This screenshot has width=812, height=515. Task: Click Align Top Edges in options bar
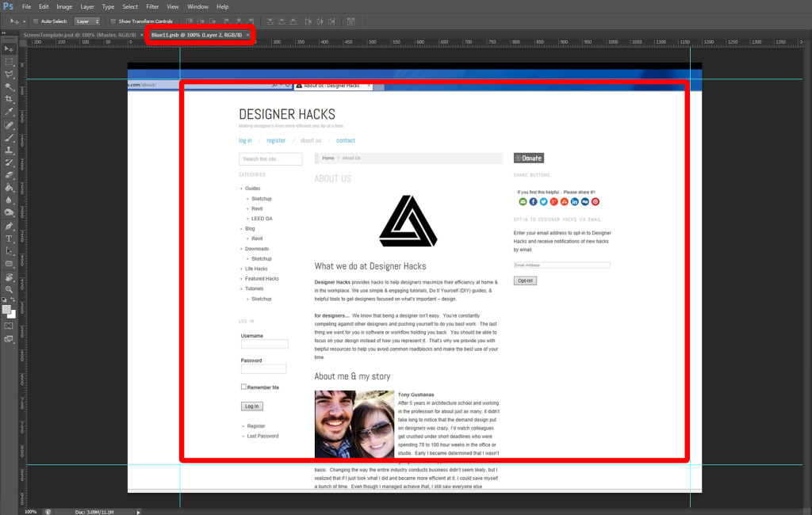coord(189,21)
